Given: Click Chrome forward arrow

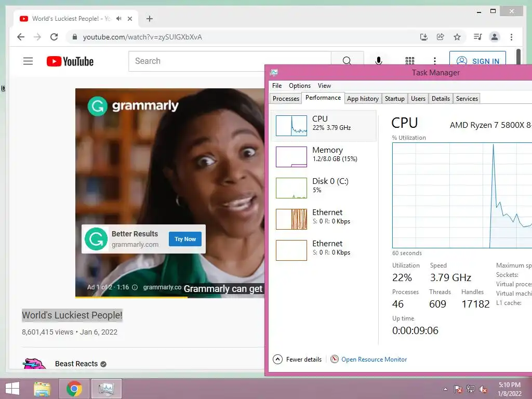Looking at the screenshot, I should click(37, 37).
